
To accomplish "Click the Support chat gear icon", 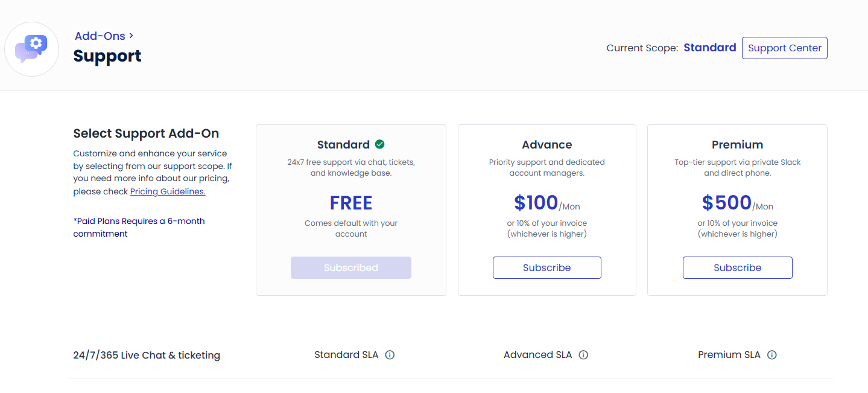I will (x=31, y=49).
